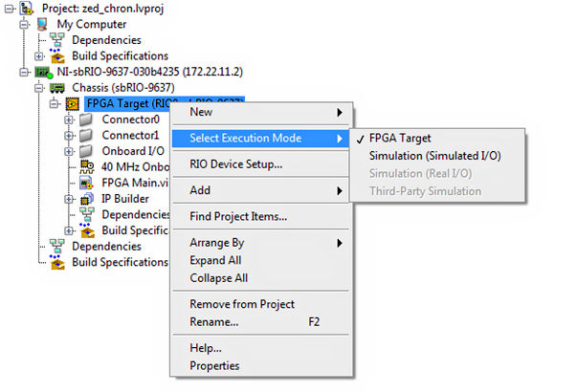Click the project zed_chron.lvproj icon
Image resolution: width=576 pixels, height=392 pixels.
tap(26, 8)
